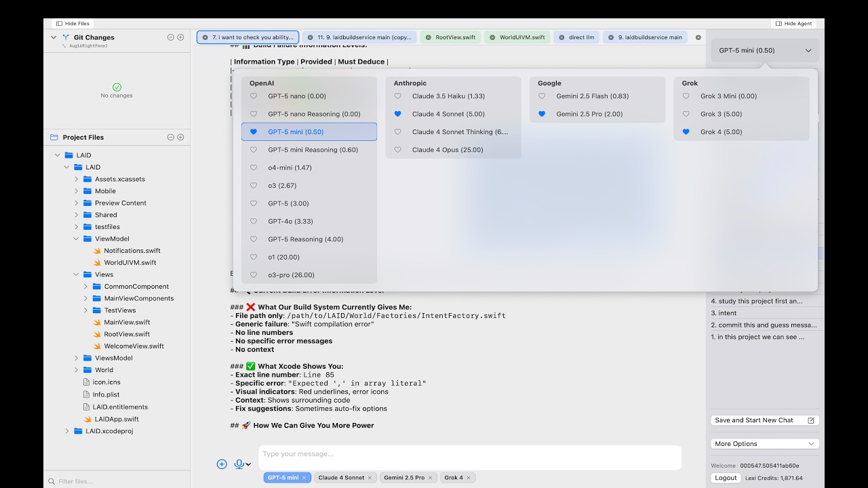The height and width of the screenshot is (488, 868).
Task: Open the More Options dropdown
Action: click(765, 444)
